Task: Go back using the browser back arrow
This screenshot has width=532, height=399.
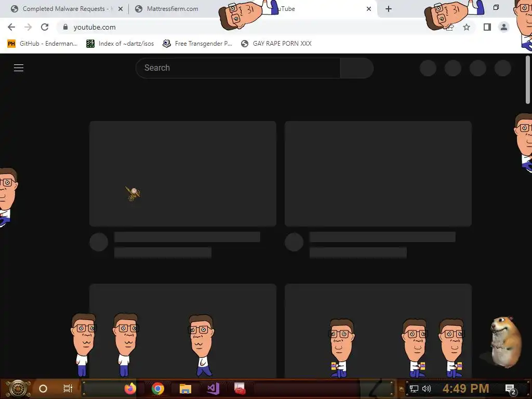Action: [11, 27]
